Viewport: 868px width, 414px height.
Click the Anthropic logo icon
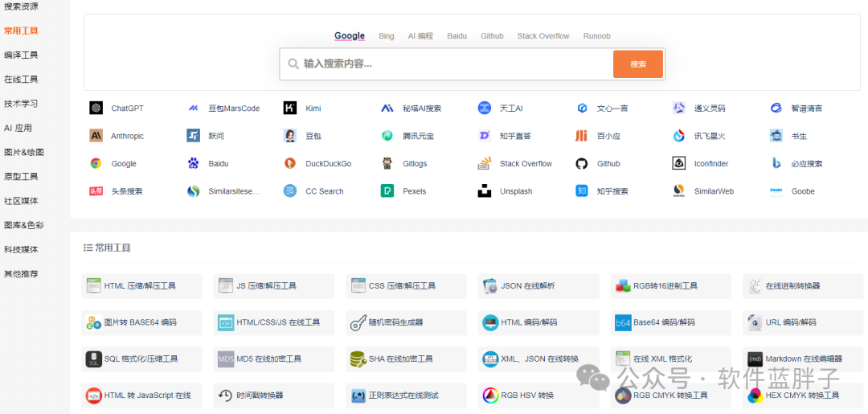point(96,136)
